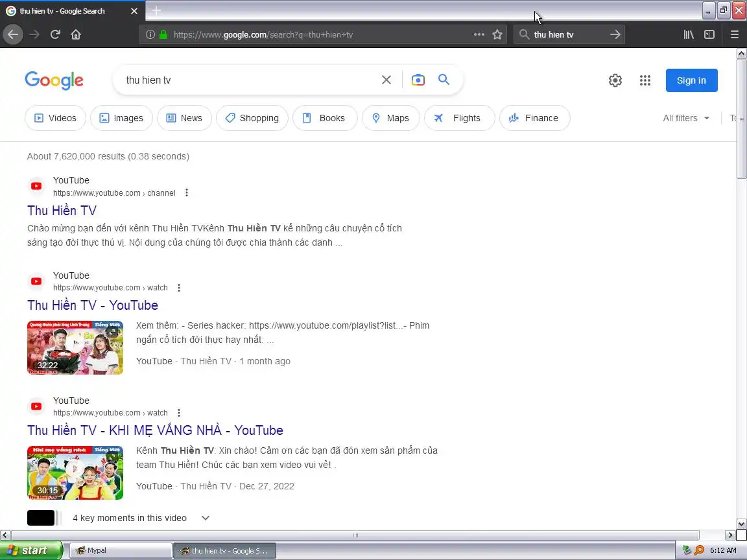Click the magnifier icon in browser search box
747x560 pixels.
524,34
